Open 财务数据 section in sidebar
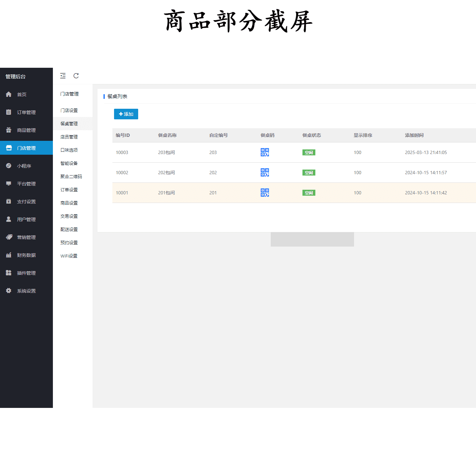476x476 pixels. pyautogui.click(x=9, y=255)
